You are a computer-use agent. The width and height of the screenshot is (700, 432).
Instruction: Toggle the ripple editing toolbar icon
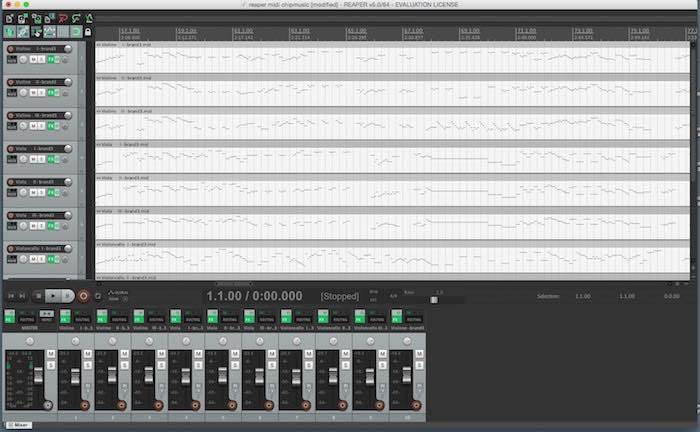(36, 32)
